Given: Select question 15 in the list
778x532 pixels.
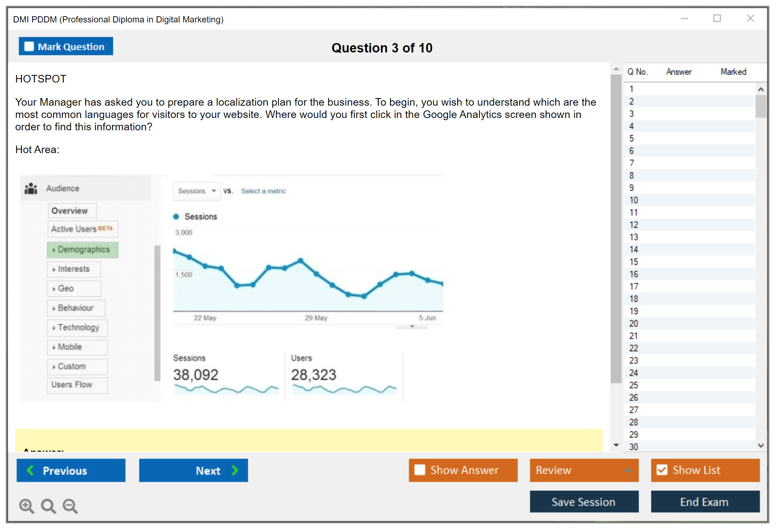Looking at the screenshot, I should pos(634,262).
